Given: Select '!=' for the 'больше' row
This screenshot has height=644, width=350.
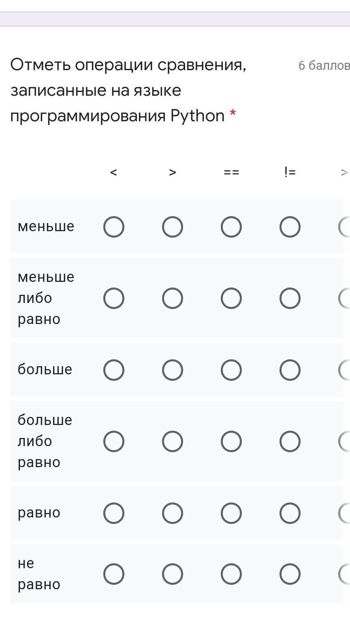Looking at the screenshot, I should pos(290,370).
